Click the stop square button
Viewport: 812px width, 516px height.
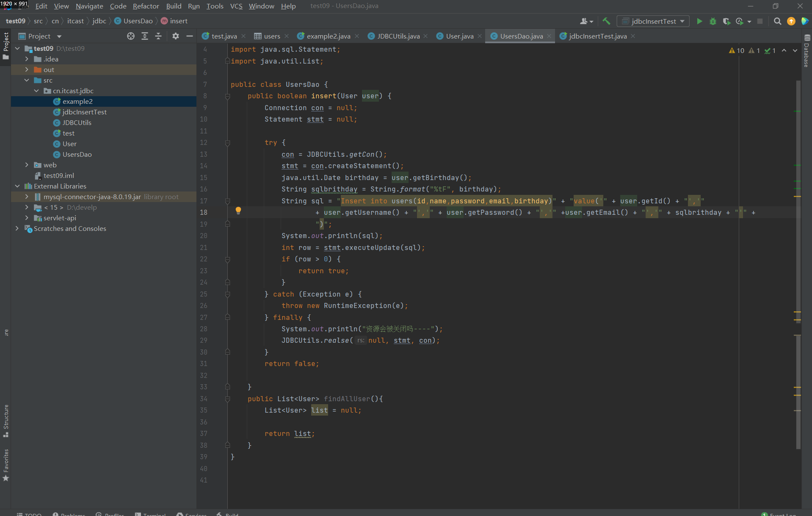pos(760,21)
